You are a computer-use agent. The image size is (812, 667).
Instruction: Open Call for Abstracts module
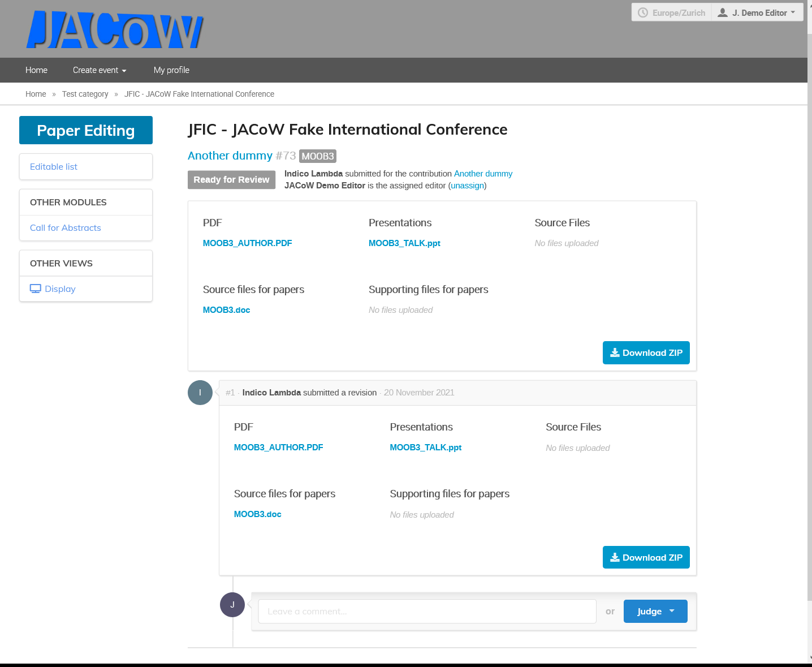coord(66,228)
